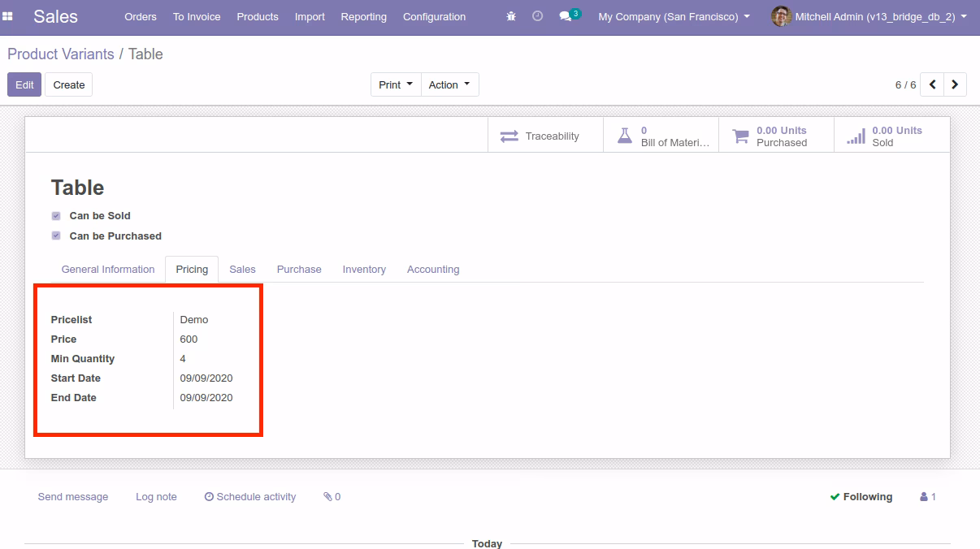
Task: Click the Table product title
Action: 77,188
